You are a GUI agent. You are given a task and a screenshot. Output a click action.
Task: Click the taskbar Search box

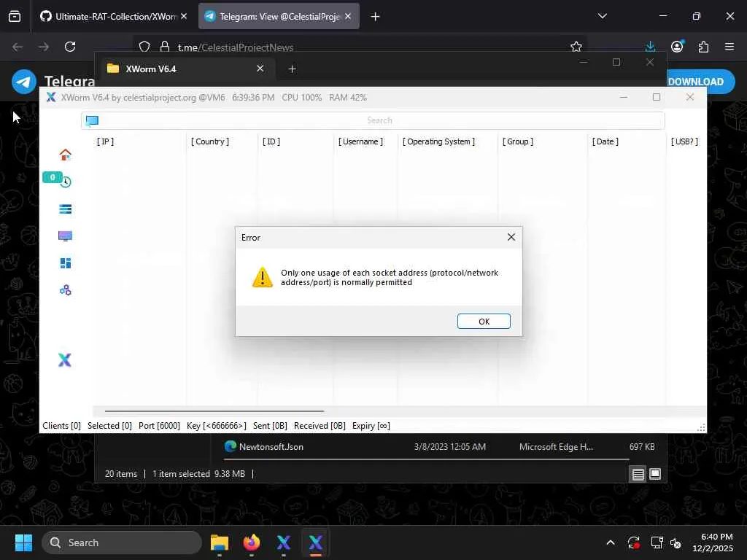[x=122, y=542]
